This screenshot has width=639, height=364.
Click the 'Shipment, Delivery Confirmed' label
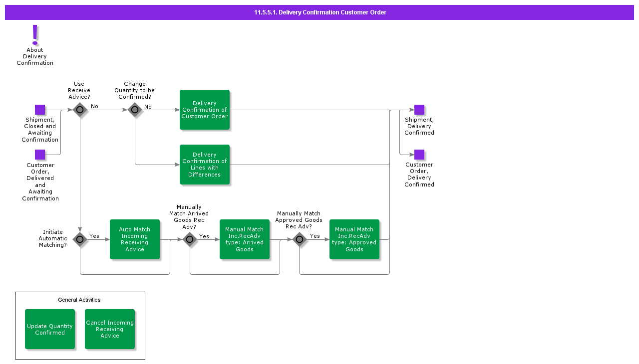pos(419,126)
